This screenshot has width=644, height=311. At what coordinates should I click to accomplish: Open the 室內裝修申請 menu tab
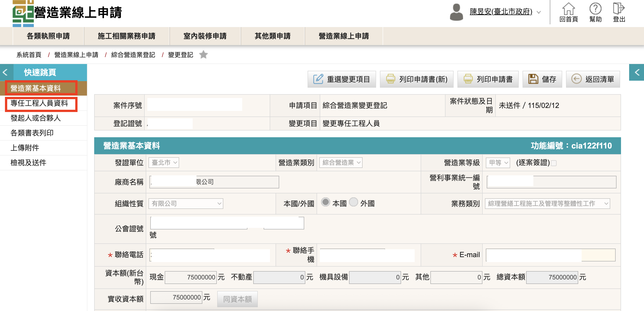click(205, 36)
